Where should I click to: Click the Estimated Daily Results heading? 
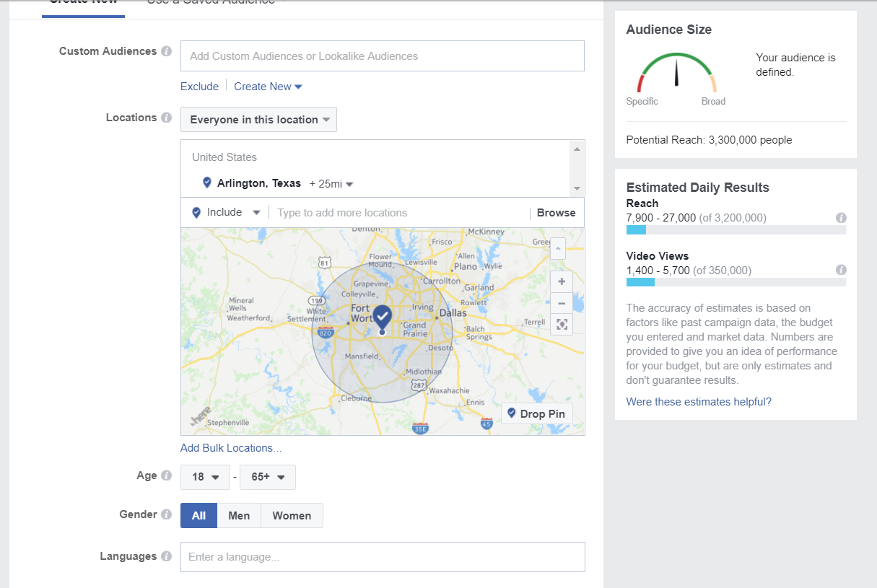click(698, 188)
